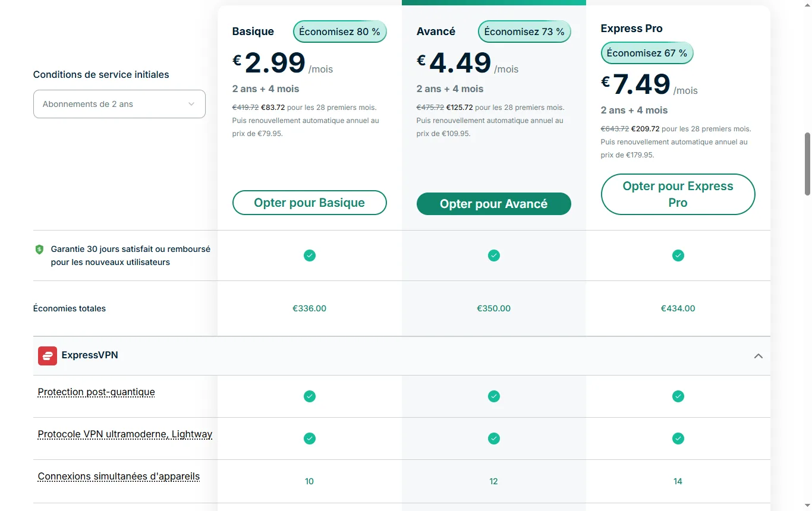Click the Lightway checkmark in the Express Pro column

pyautogui.click(x=678, y=439)
